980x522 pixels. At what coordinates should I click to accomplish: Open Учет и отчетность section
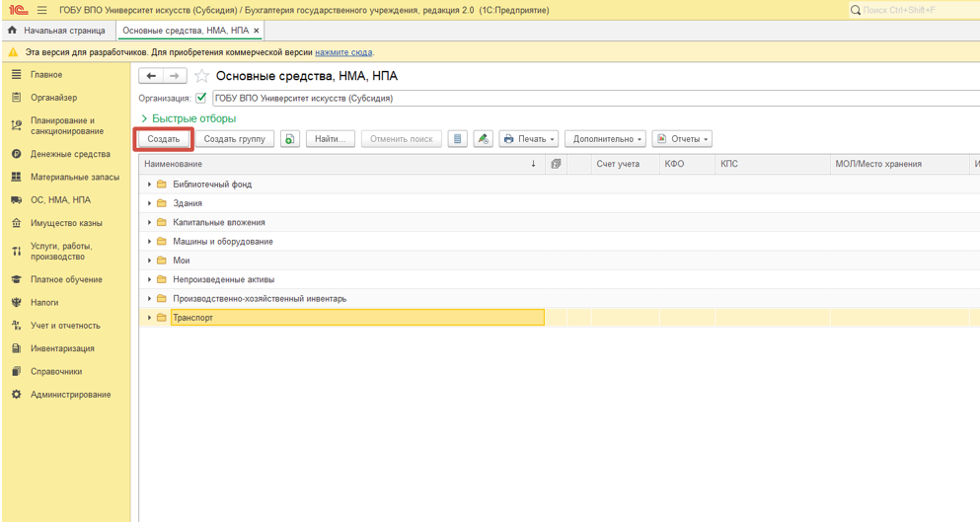pyautogui.click(x=65, y=326)
